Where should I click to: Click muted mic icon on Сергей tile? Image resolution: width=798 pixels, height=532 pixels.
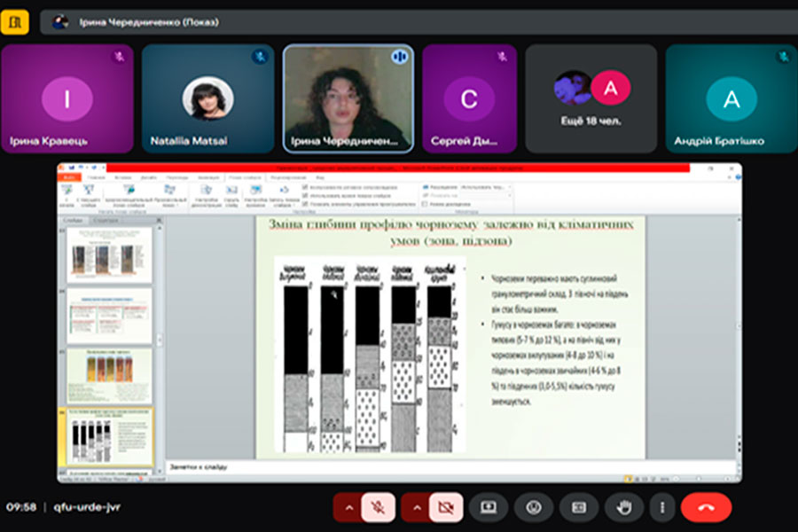(x=503, y=57)
